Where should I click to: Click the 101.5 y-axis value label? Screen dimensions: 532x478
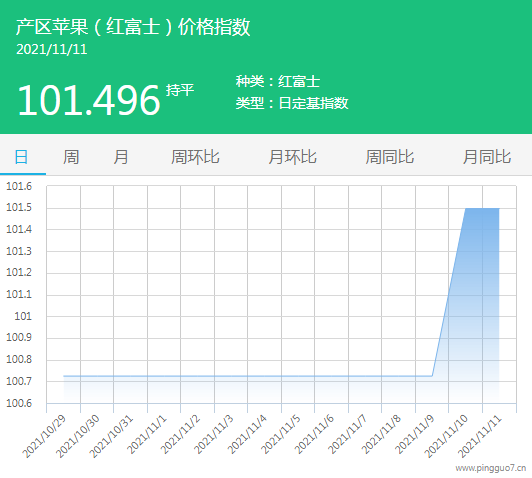(19, 208)
